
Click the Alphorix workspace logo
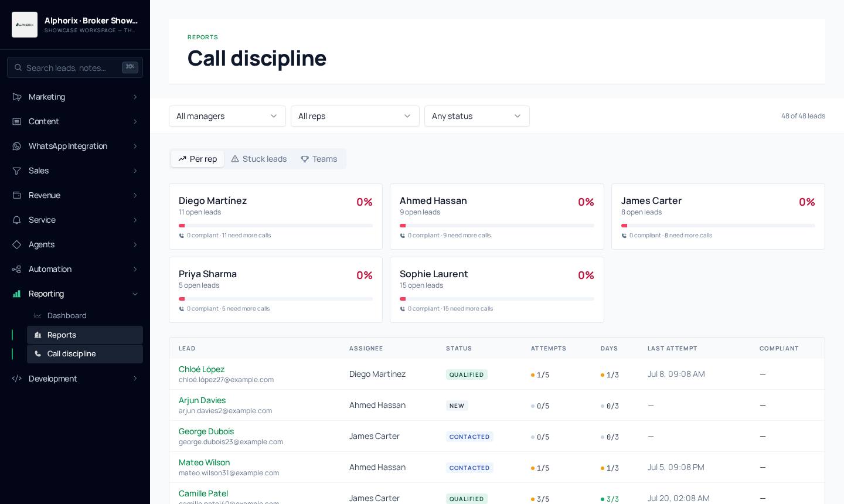tap(25, 25)
